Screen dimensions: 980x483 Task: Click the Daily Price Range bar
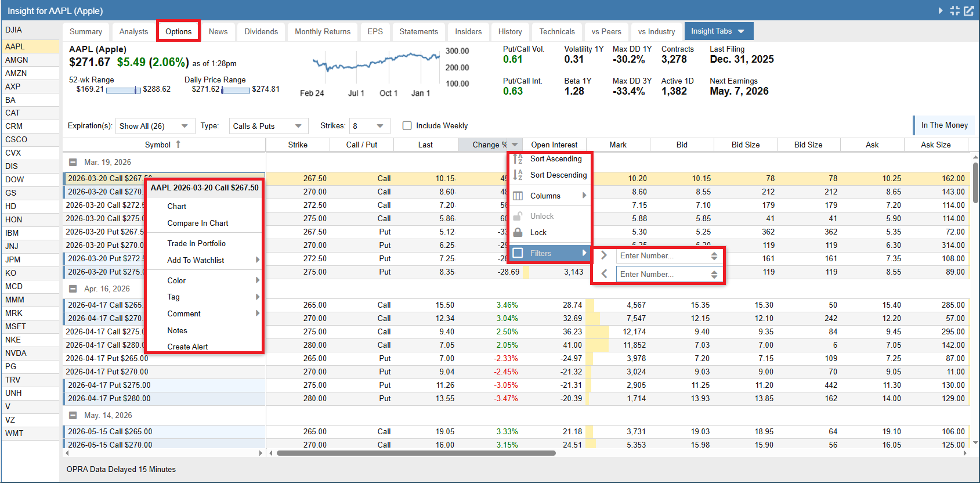236,90
